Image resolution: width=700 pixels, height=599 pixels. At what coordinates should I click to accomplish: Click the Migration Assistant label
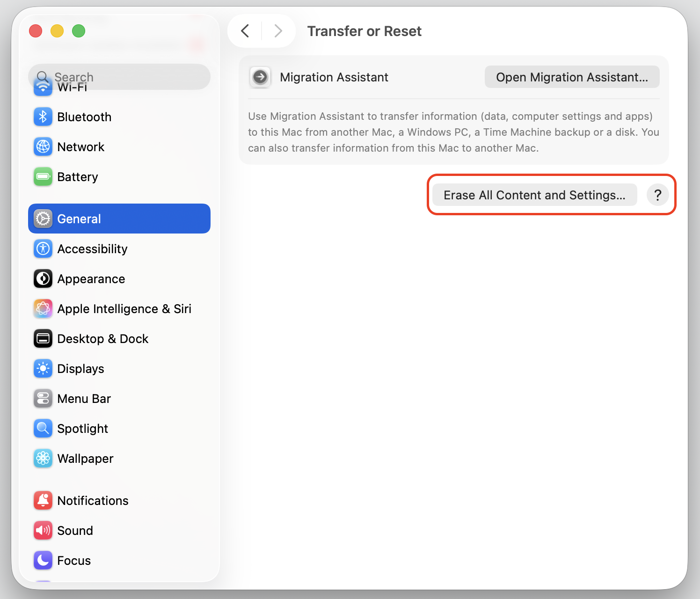coord(334,77)
